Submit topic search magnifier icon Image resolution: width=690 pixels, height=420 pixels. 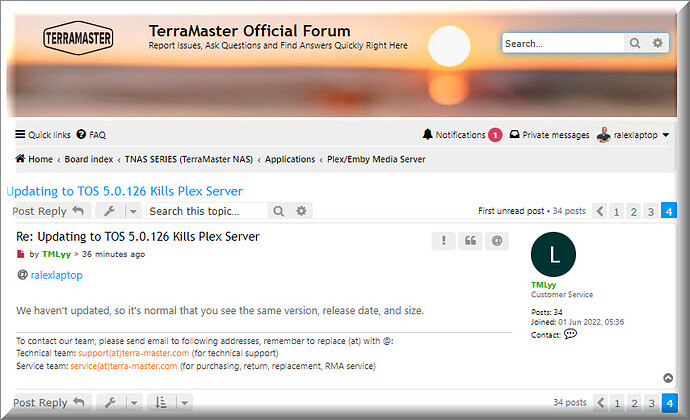[278, 211]
